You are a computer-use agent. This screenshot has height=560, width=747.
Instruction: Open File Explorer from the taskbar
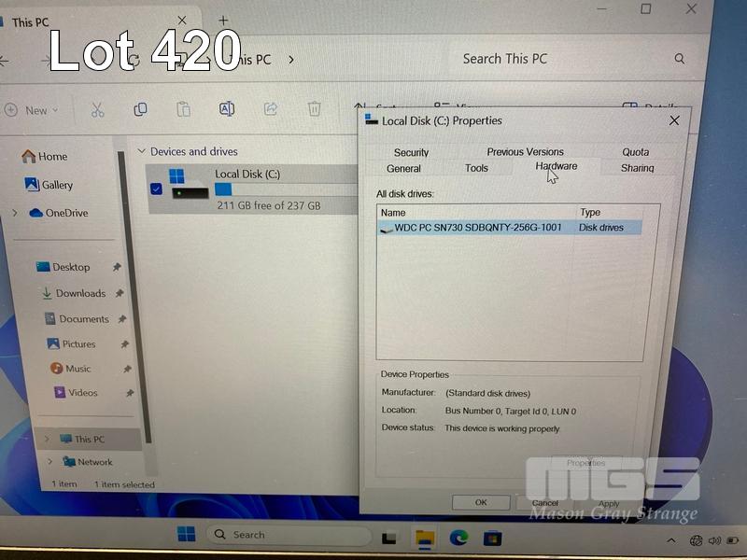(425, 537)
